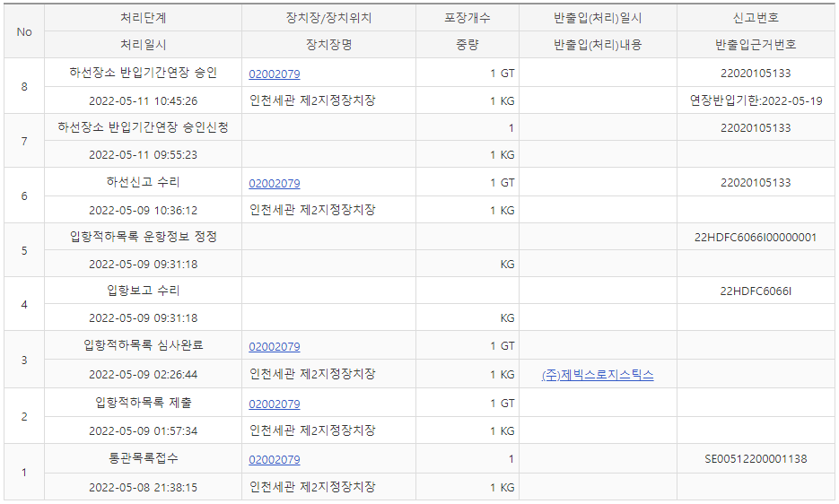Click the '반출입근거번호' column header
This screenshot has width=839, height=504.
756,45
